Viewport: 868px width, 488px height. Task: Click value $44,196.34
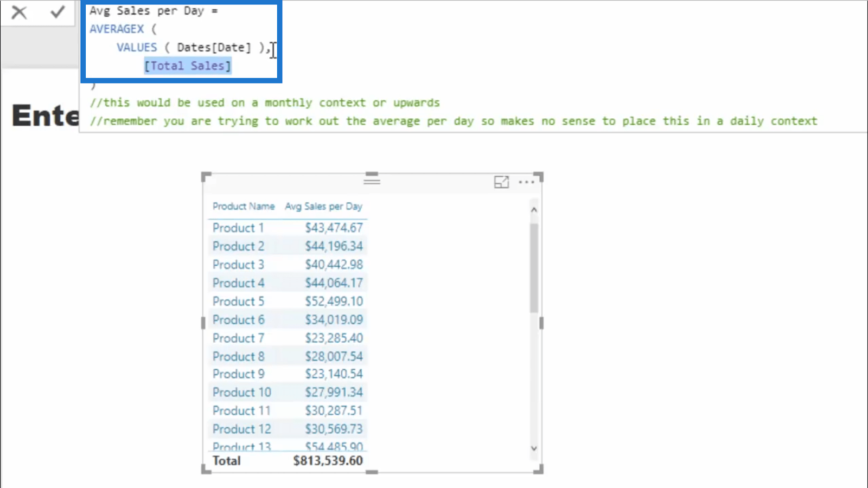coord(334,246)
